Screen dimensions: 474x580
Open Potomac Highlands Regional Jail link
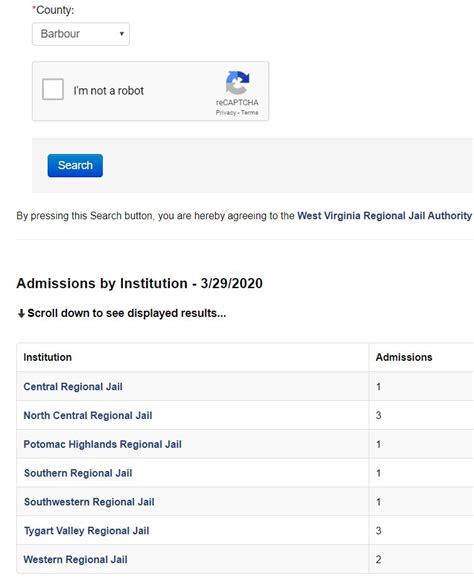pyautogui.click(x=102, y=444)
